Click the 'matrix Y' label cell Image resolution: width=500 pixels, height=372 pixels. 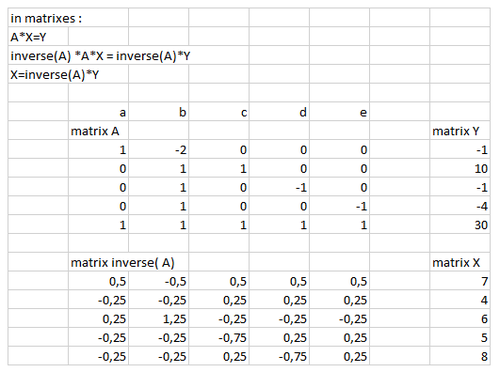(460, 131)
